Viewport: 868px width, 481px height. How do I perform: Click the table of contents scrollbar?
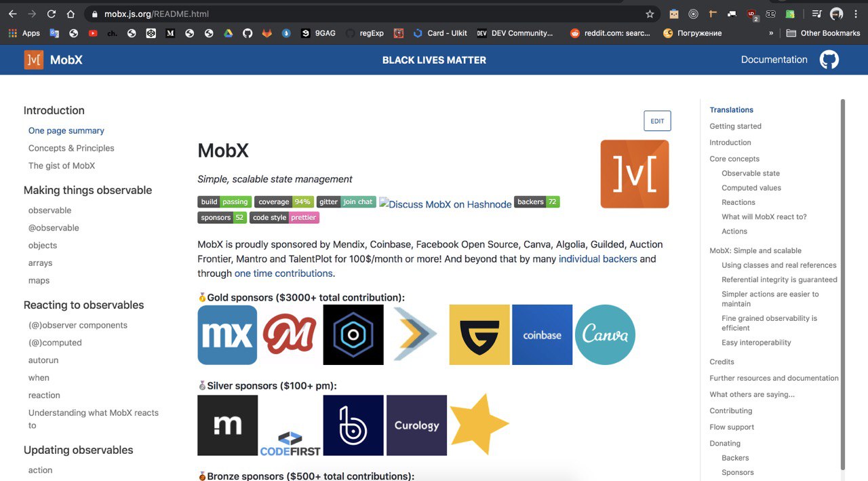843,284
